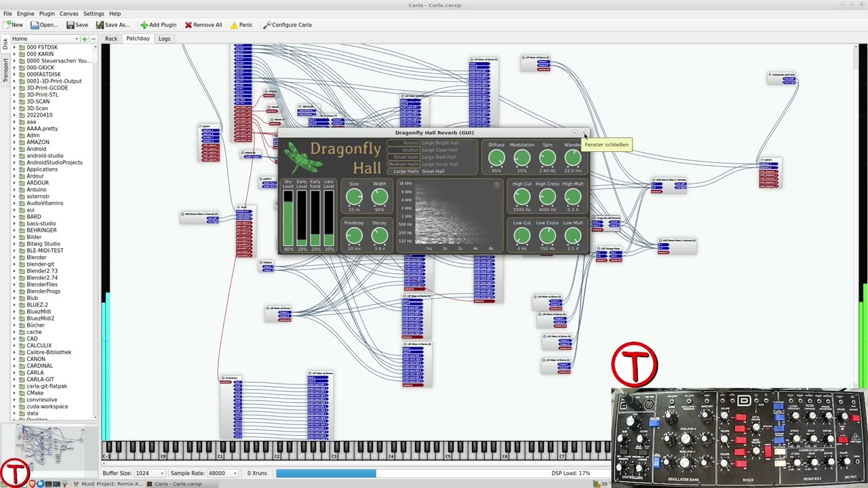Screen dimensions: 868x488
Task: Open a project with the Open icon
Action: tap(35, 25)
